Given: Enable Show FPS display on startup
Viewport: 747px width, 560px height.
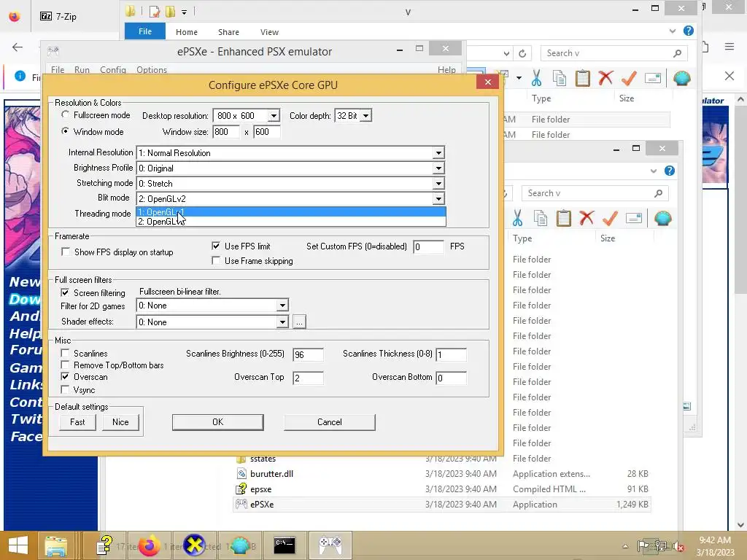Looking at the screenshot, I should [x=66, y=252].
